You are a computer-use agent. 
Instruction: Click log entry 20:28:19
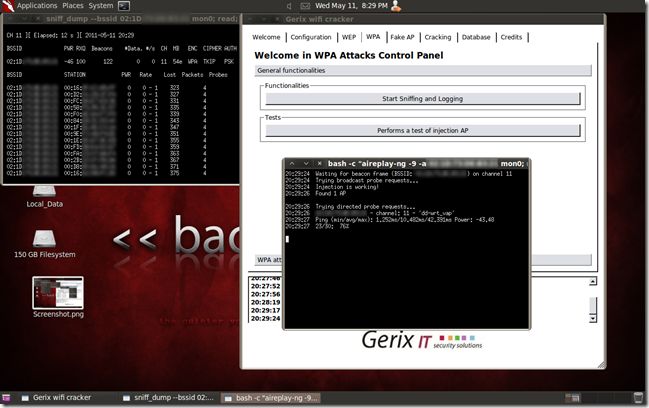point(265,302)
